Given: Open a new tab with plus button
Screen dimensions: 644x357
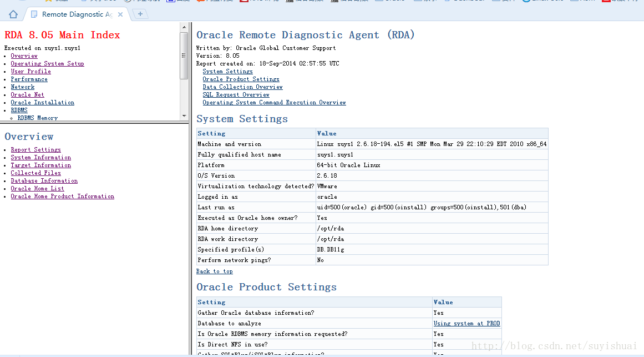Looking at the screenshot, I should tap(140, 14).
